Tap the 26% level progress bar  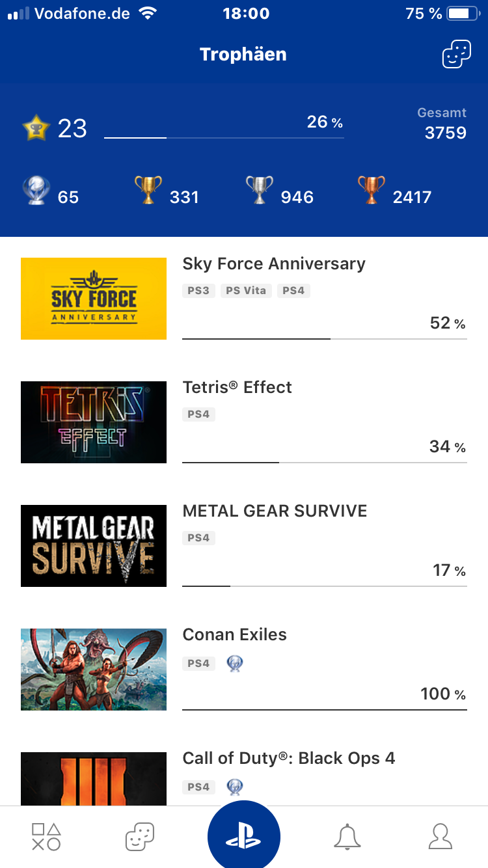pyautogui.click(x=224, y=137)
